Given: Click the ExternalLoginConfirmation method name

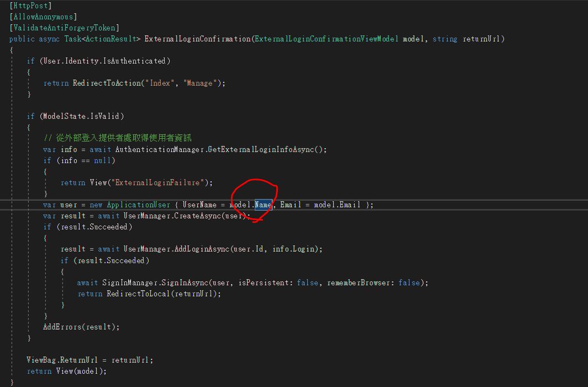Looking at the screenshot, I should [x=197, y=39].
